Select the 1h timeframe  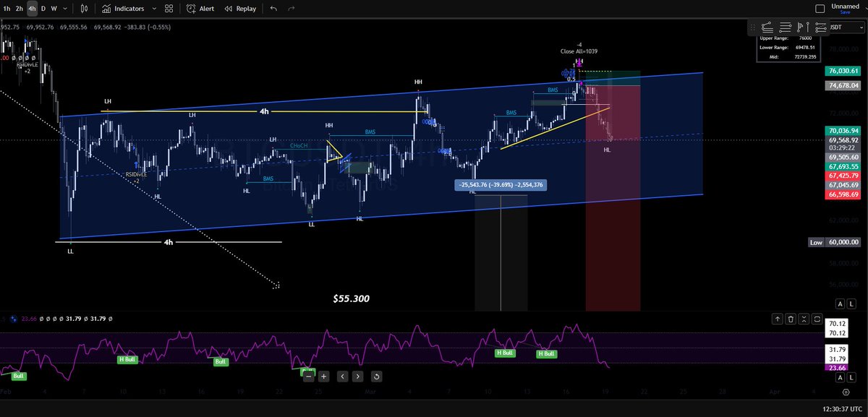[7, 9]
